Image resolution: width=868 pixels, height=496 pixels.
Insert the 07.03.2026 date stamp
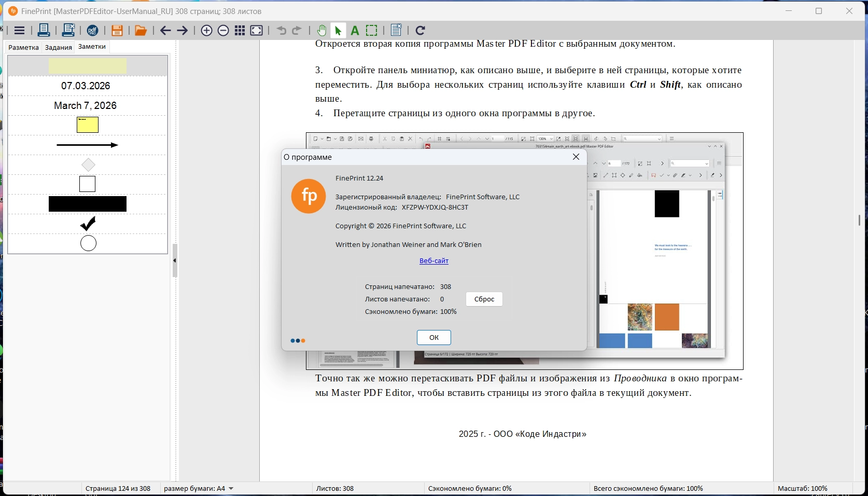pyautogui.click(x=86, y=86)
